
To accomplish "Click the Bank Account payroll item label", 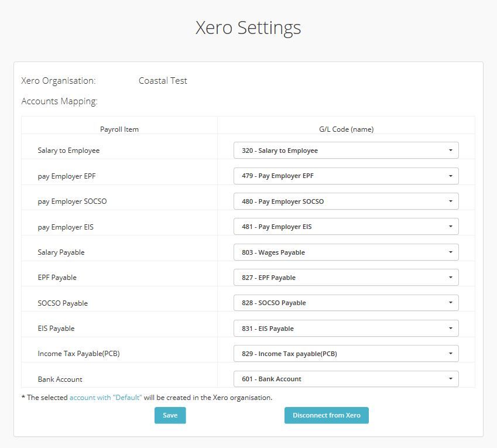I will 60,379.
